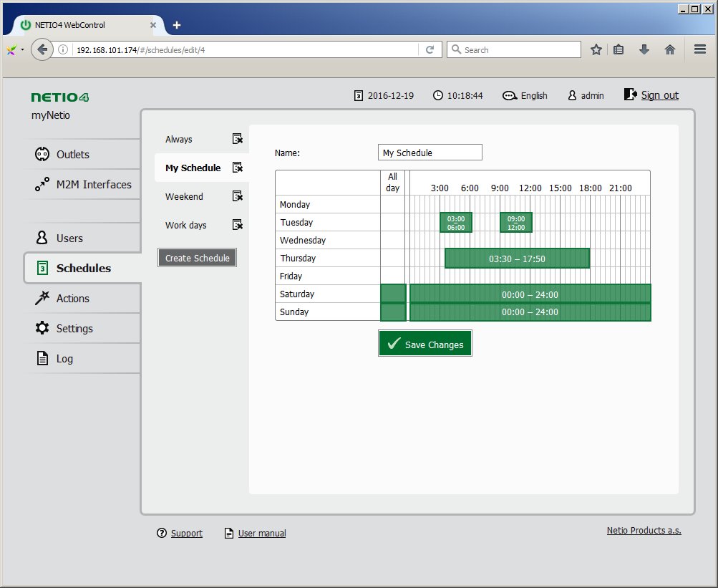Click the Create Schedule button
Image resolution: width=718 pixels, height=588 pixels.
coord(197,258)
